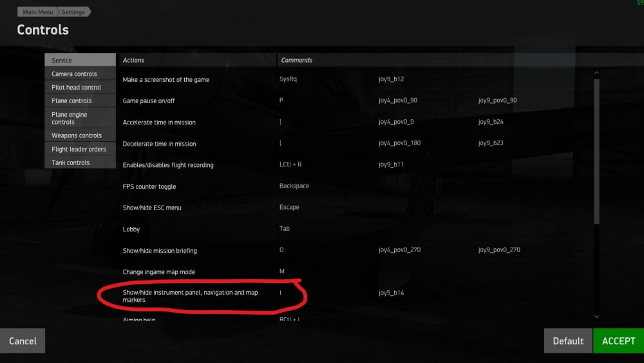Click scrollbar down arrow
This screenshot has width=644, height=363.
(596, 317)
